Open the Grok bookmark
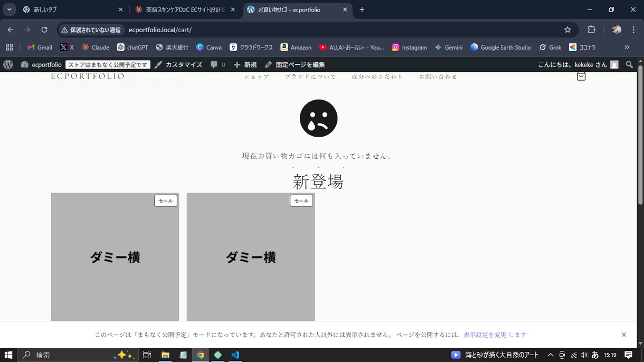The height and width of the screenshot is (362, 644). [x=550, y=47]
